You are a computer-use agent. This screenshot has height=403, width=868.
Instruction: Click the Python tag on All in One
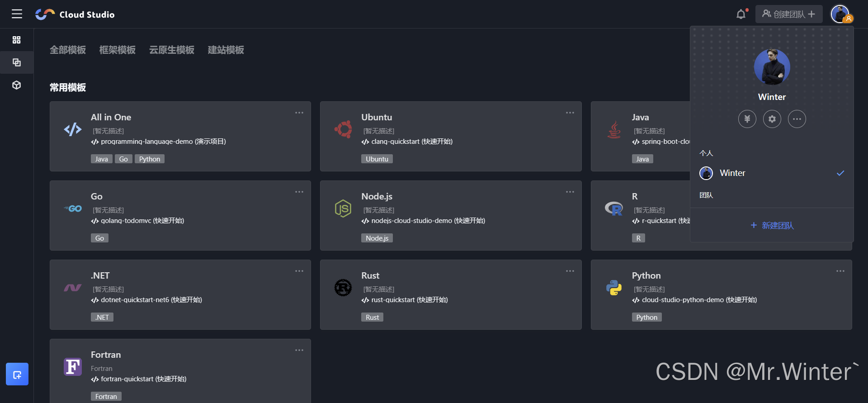[x=150, y=159]
